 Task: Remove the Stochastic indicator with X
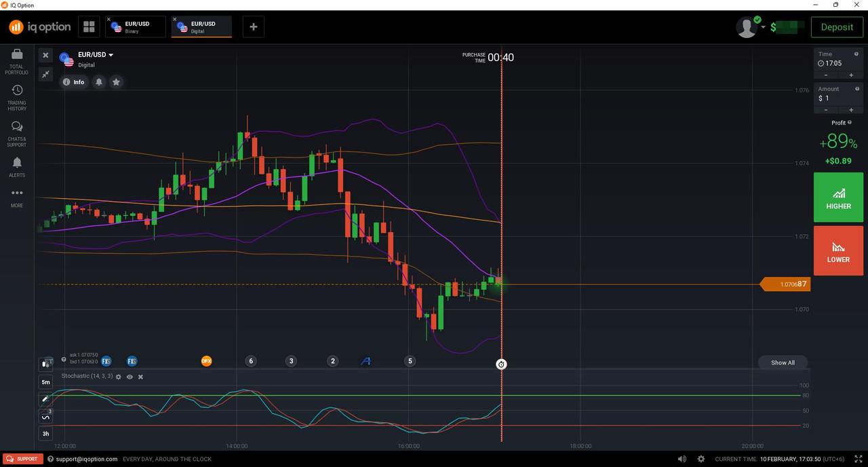(140, 377)
